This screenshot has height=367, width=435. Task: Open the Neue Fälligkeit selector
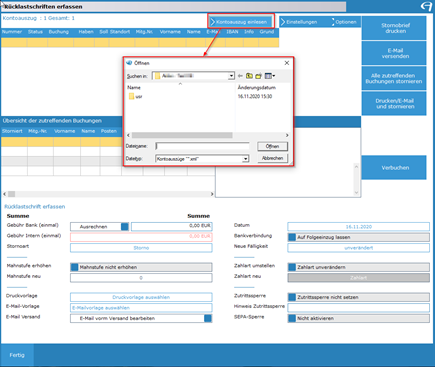358,248
